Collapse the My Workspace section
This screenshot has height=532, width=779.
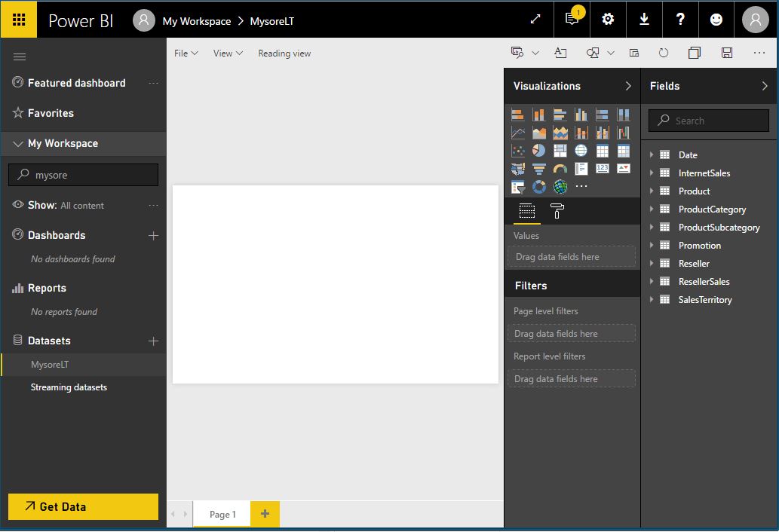click(18, 143)
